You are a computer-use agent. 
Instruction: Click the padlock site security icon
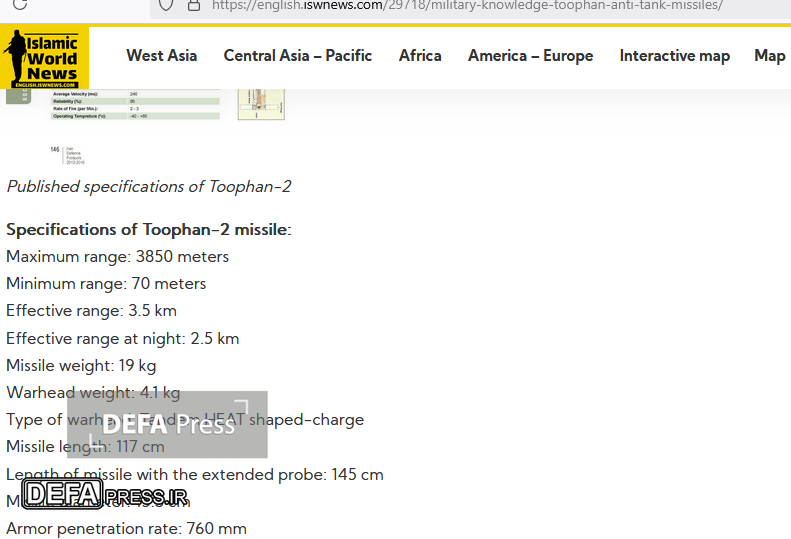pos(193,5)
